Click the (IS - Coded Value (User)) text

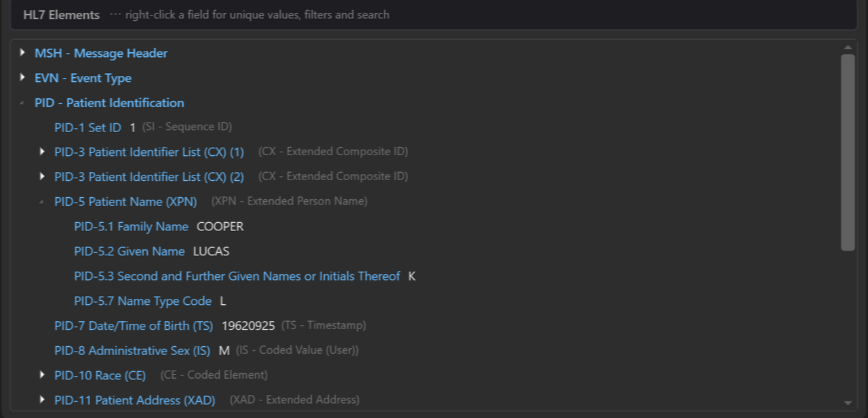(297, 350)
